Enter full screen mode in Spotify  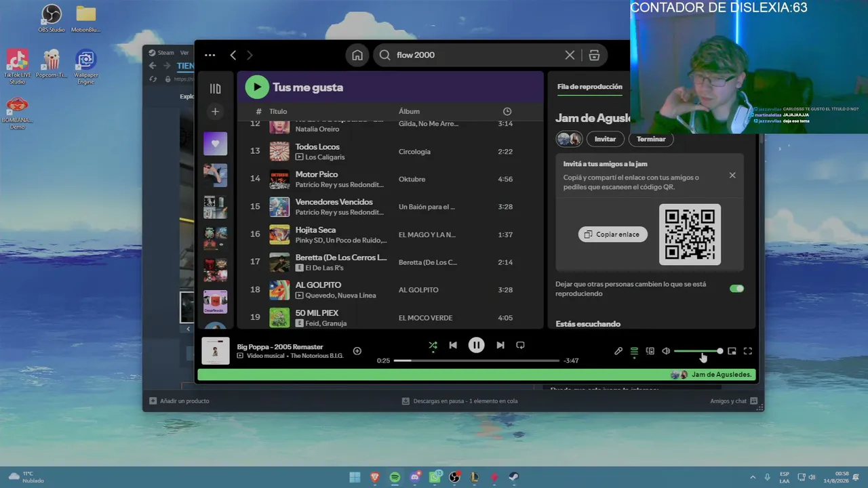click(x=748, y=351)
